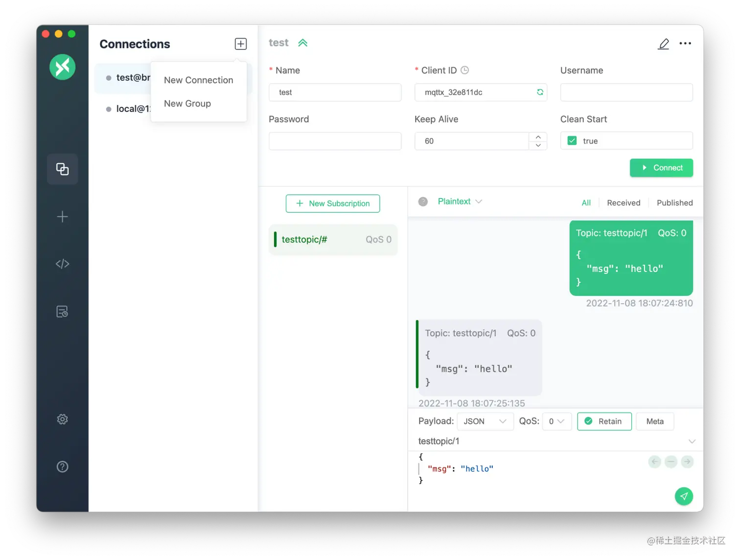Select the Scripts sidebar icon
The image size is (740, 560).
point(62,264)
